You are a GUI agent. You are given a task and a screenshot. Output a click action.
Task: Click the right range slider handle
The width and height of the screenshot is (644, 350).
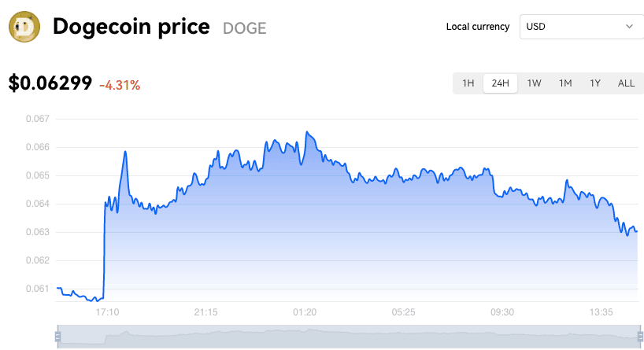[640, 337]
